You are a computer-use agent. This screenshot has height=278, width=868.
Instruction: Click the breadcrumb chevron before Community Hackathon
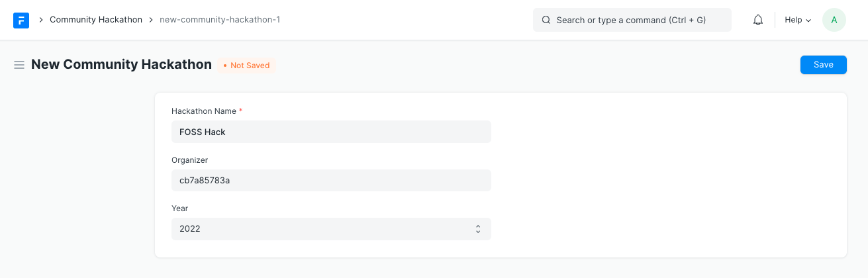tap(40, 20)
